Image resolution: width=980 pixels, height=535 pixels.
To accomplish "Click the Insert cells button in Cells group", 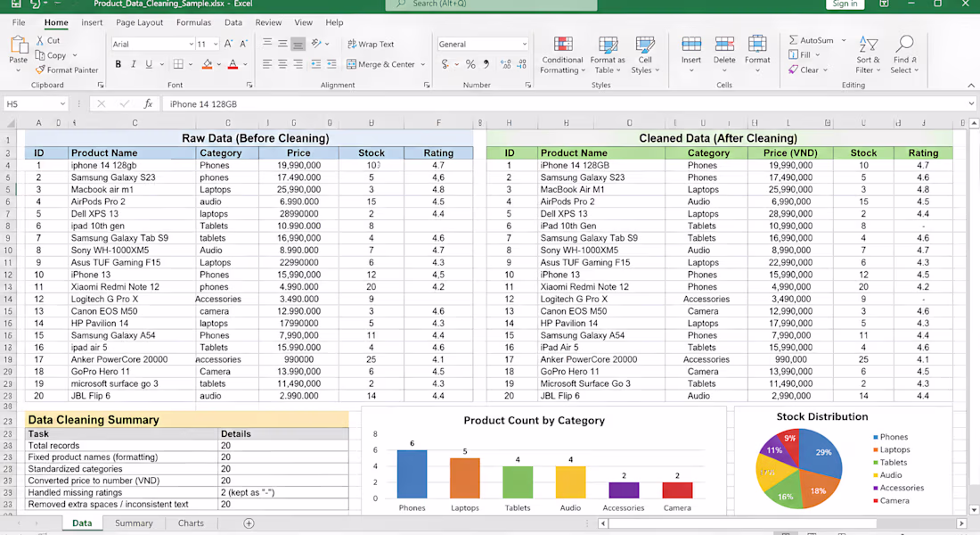I will tap(691, 54).
